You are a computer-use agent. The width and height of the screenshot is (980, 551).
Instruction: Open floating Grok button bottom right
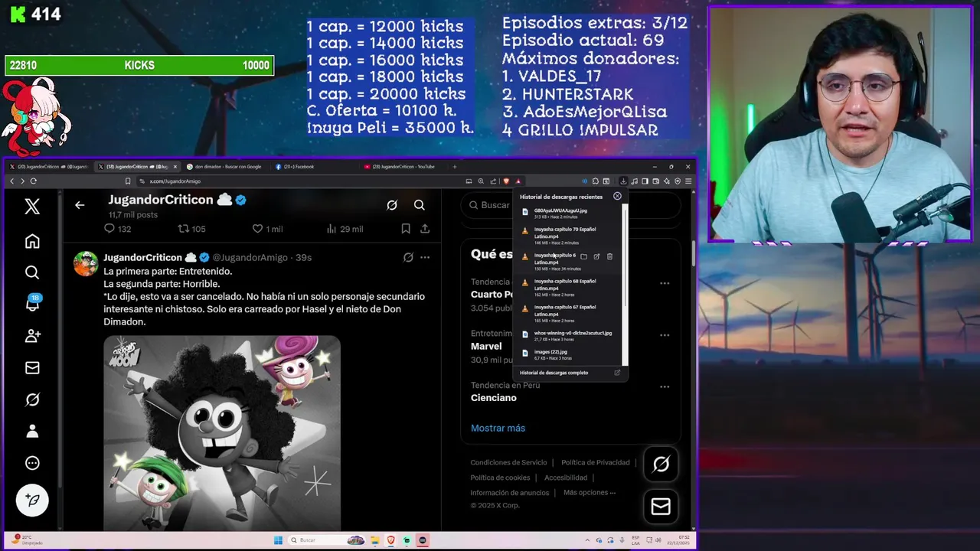661,464
